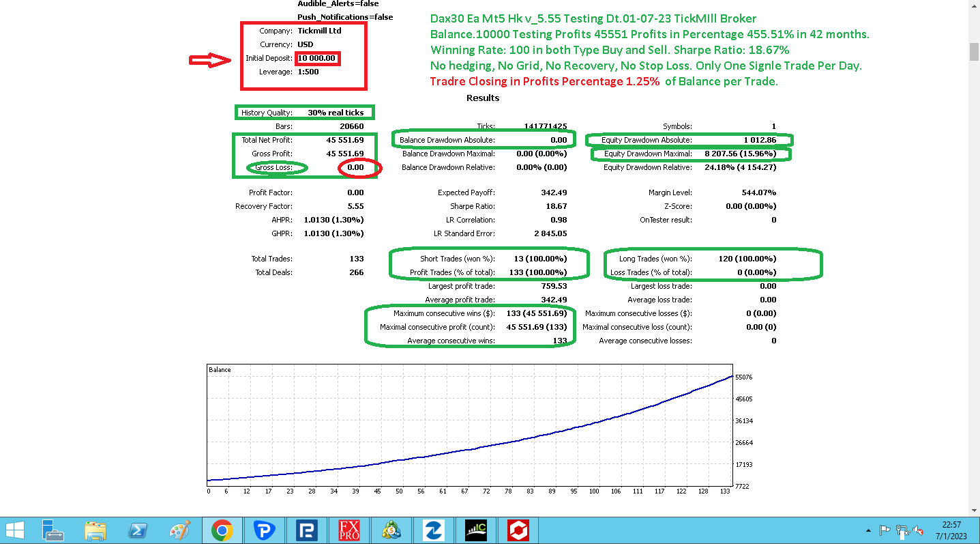Viewport: 980px width, 544px height.
Task: Open the blue P shield app in taskbar
Action: [264, 530]
